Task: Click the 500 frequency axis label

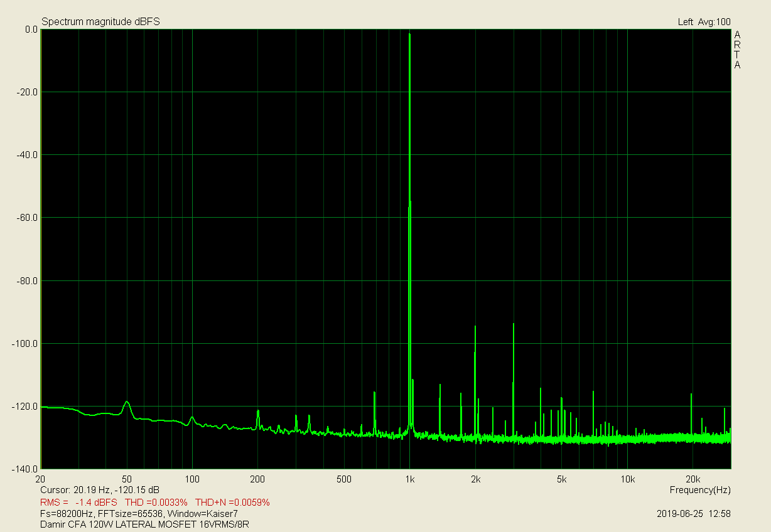Action: (343, 479)
